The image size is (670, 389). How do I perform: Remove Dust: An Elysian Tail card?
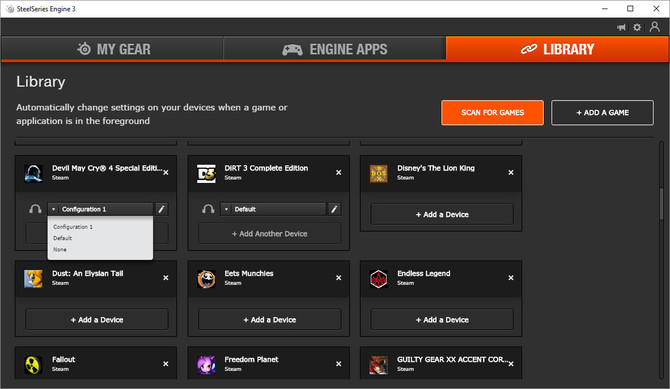click(166, 277)
